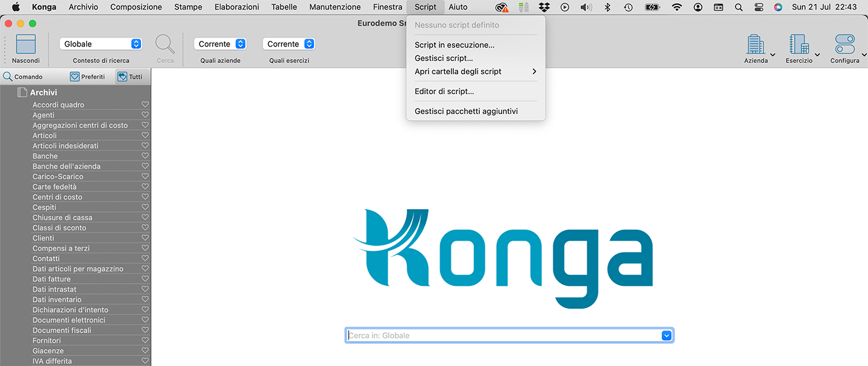Switch to the Preferiti tab
Image resolution: width=868 pixels, height=366 pixels.
[87, 77]
